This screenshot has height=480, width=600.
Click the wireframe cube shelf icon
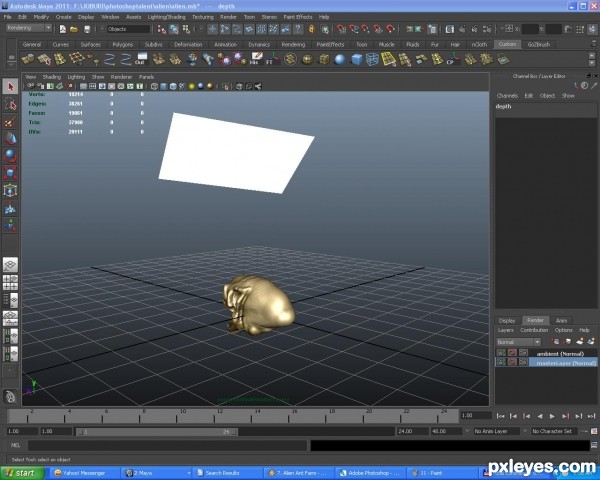point(372,59)
